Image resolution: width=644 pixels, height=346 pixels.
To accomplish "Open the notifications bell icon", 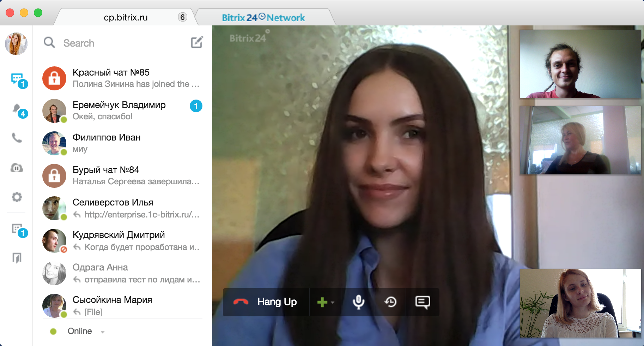I will click(17, 109).
